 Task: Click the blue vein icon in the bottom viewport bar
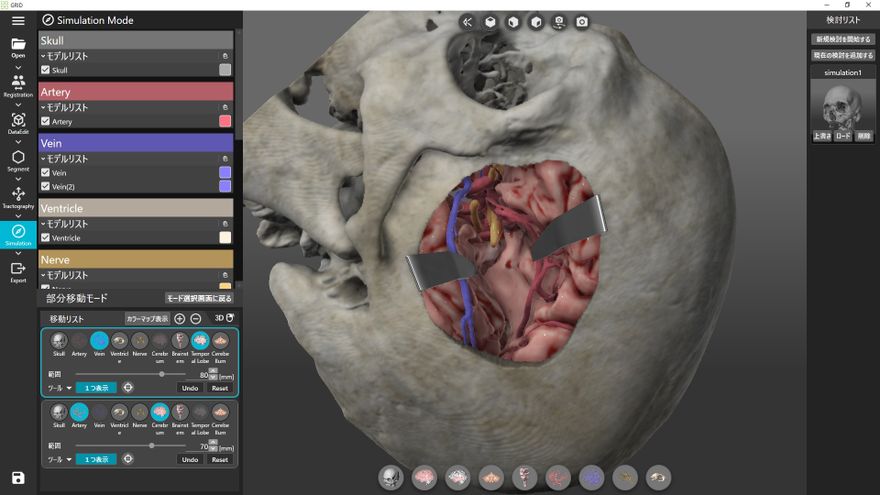click(x=592, y=478)
